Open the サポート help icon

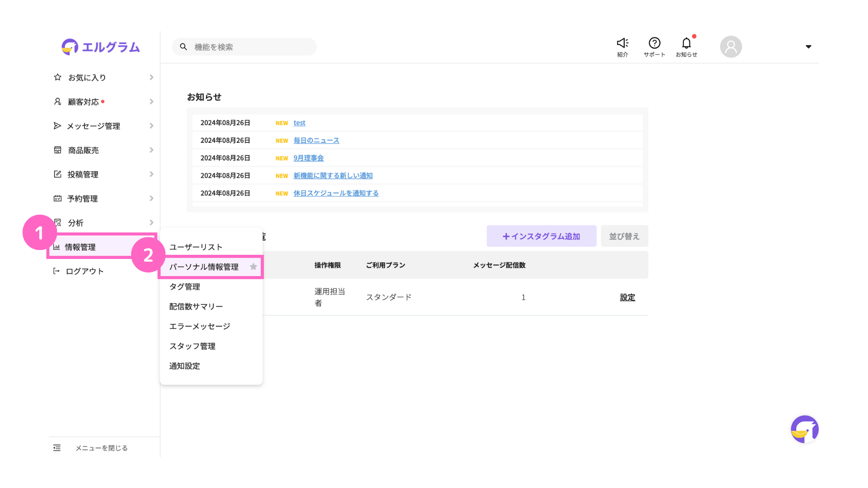tap(654, 43)
